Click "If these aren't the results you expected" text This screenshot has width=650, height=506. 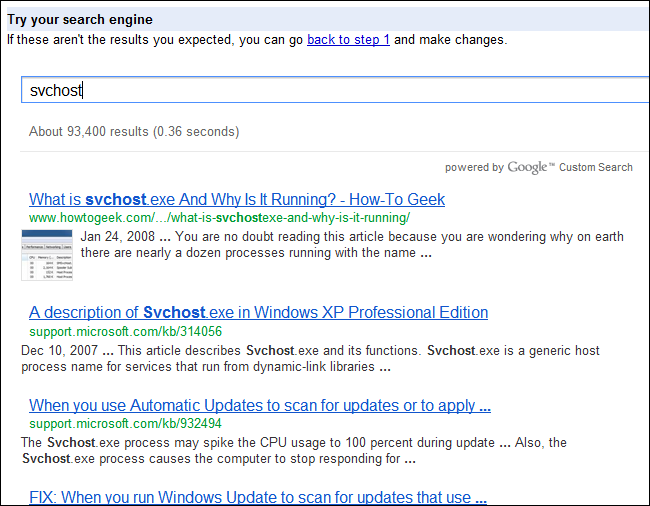tap(150, 40)
